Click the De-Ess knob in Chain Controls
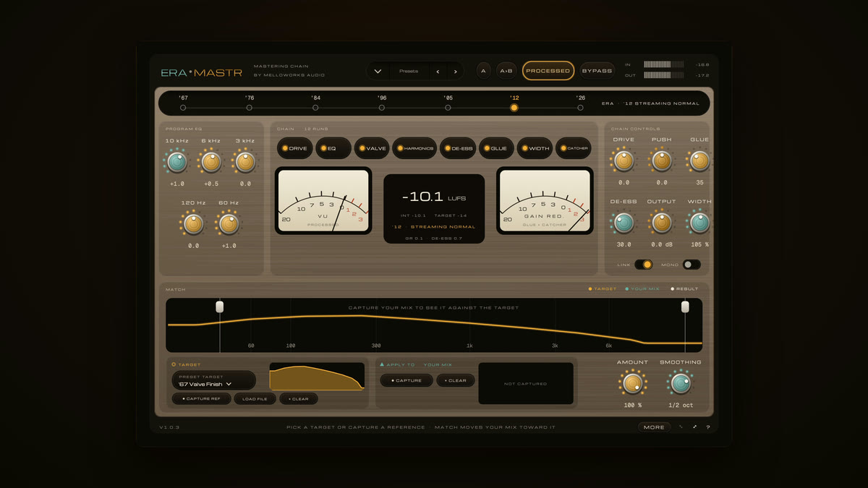The image size is (868, 488). tap(624, 223)
